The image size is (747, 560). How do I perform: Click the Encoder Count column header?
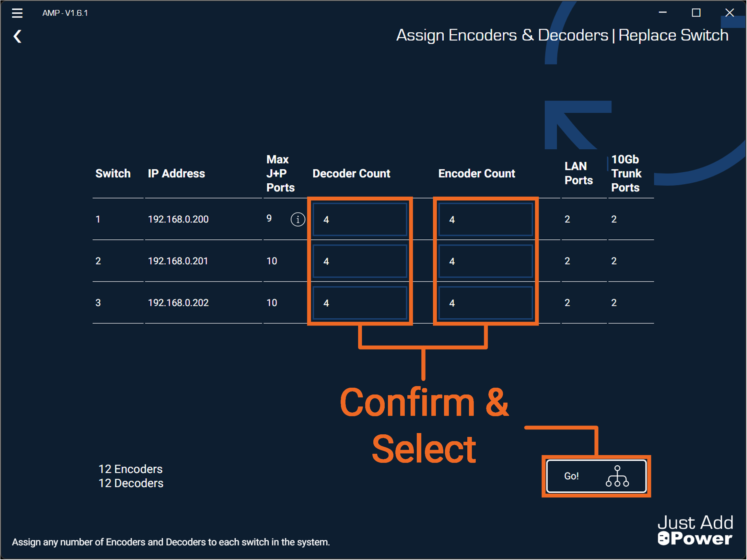pos(476,174)
